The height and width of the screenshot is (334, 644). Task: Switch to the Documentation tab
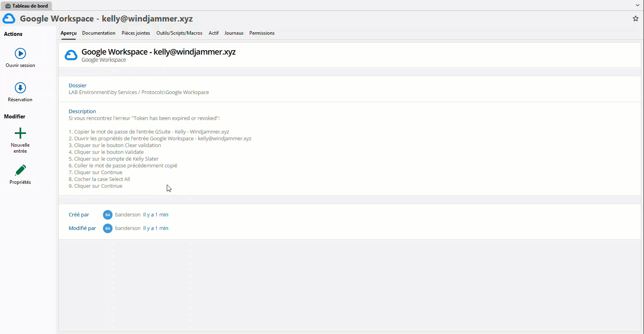tap(99, 33)
